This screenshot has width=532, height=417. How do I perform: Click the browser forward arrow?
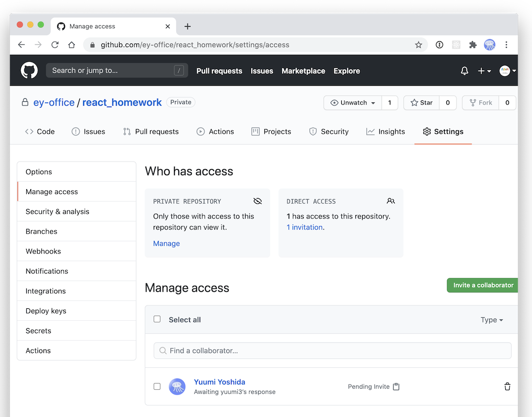point(38,45)
